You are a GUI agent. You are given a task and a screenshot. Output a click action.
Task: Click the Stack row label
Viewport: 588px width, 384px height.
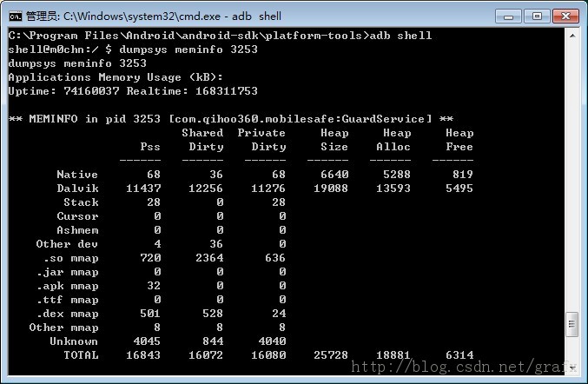tap(81, 202)
